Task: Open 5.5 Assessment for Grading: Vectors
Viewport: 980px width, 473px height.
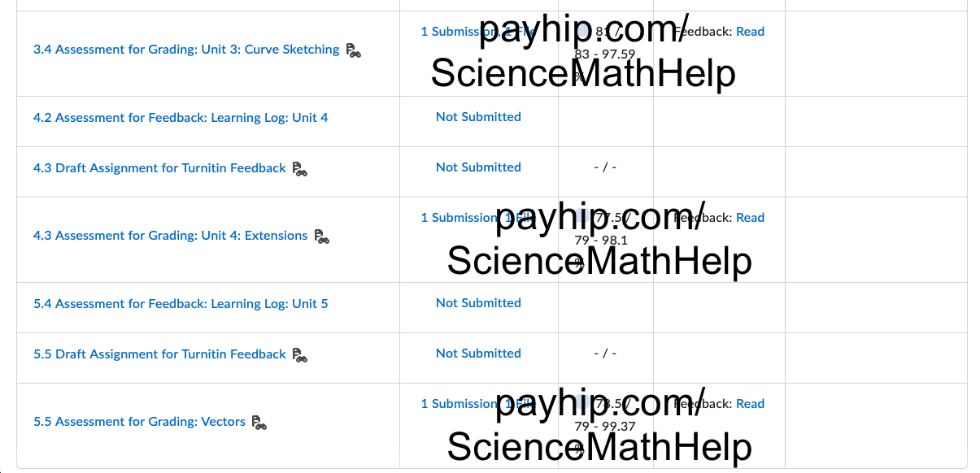Action: tap(139, 422)
